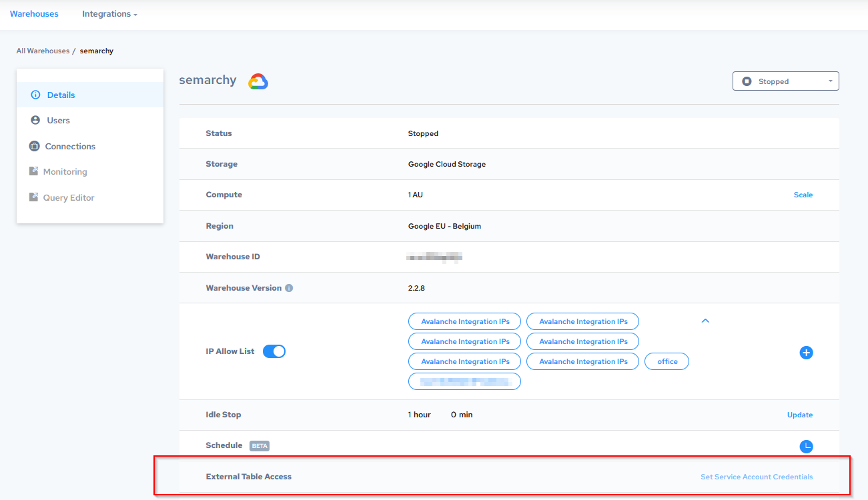Click the Details info icon in sidebar
Viewport: 868px width, 500px height.
pyautogui.click(x=36, y=95)
